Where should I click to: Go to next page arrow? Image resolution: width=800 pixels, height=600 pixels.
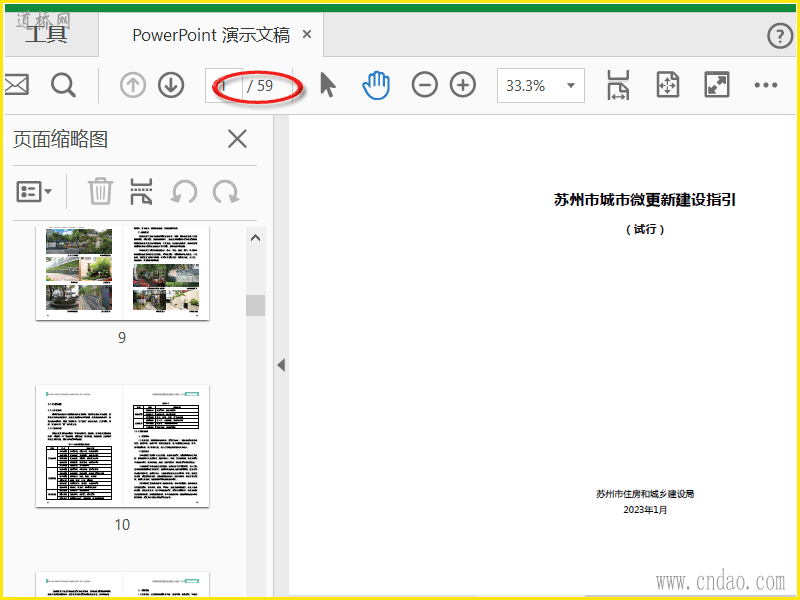tap(171, 85)
